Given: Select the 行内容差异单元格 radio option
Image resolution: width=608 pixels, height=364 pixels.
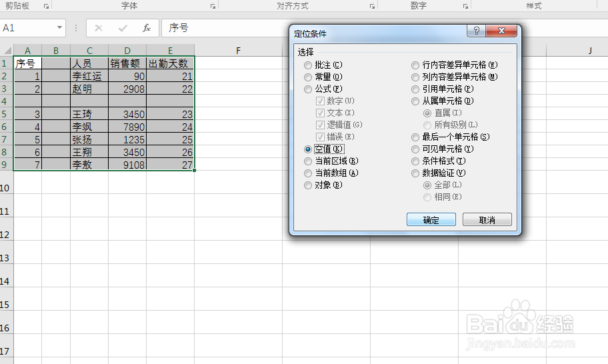Looking at the screenshot, I should (x=415, y=65).
